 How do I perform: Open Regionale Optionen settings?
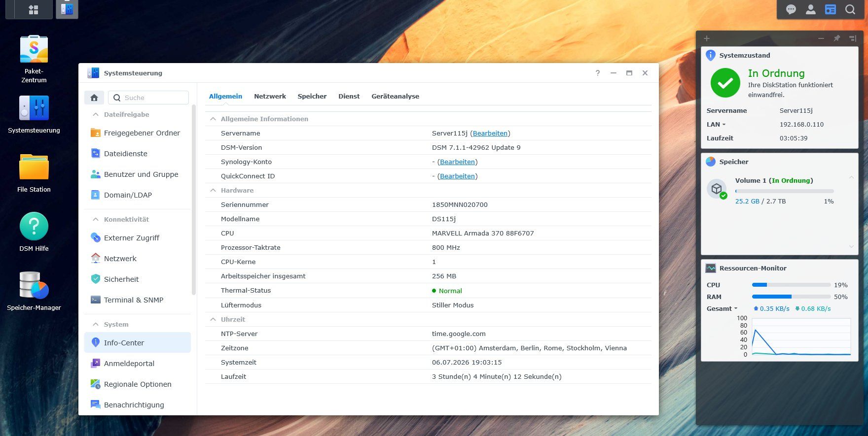(137, 384)
